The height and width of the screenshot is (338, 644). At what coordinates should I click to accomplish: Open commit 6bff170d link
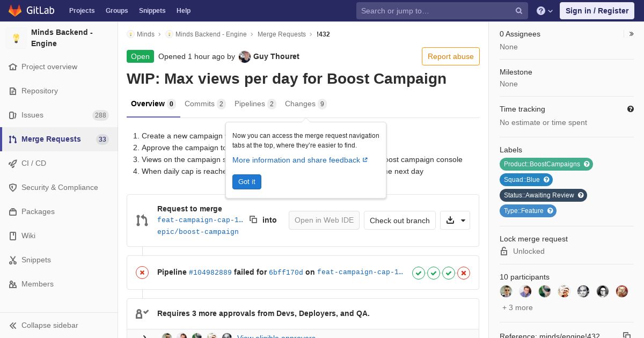286,273
